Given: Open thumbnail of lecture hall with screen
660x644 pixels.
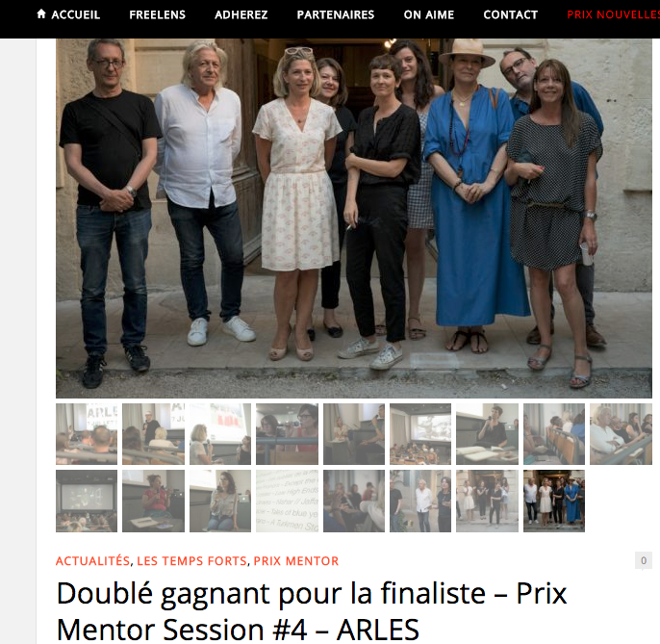Looking at the screenshot, I should 420,434.
